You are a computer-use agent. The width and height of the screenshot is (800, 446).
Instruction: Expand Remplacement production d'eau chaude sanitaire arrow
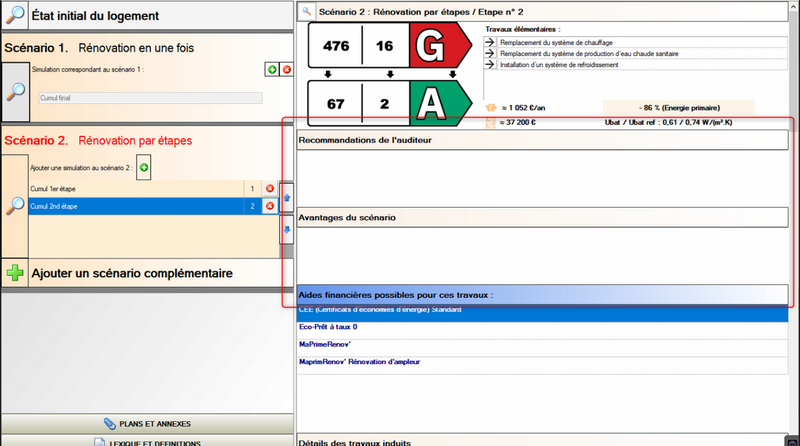point(490,54)
